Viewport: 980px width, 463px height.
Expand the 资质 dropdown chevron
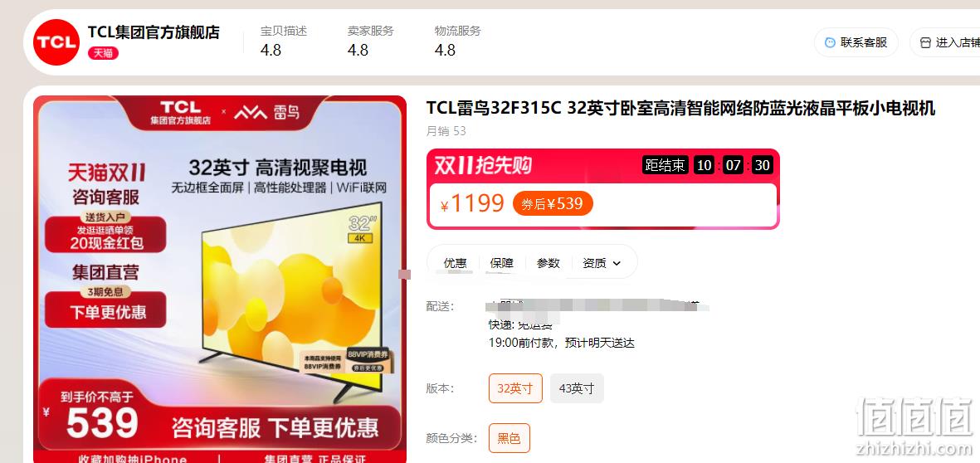pos(617,264)
